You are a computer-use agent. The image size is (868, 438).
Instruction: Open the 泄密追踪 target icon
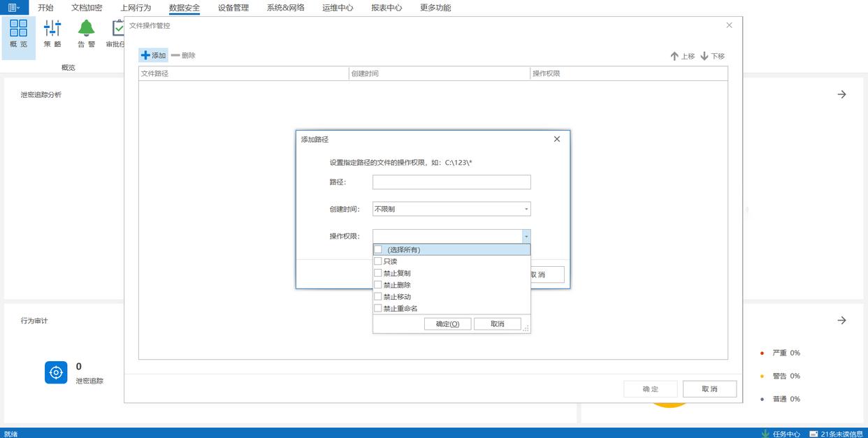pyautogui.click(x=56, y=372)
